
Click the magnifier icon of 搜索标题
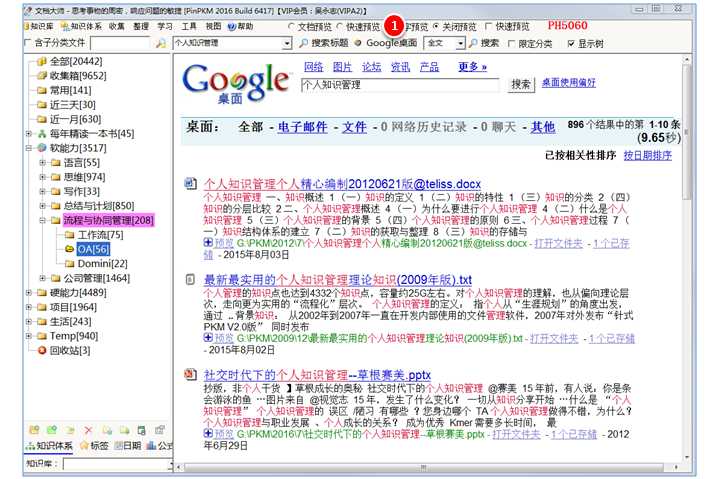[304, 43]
